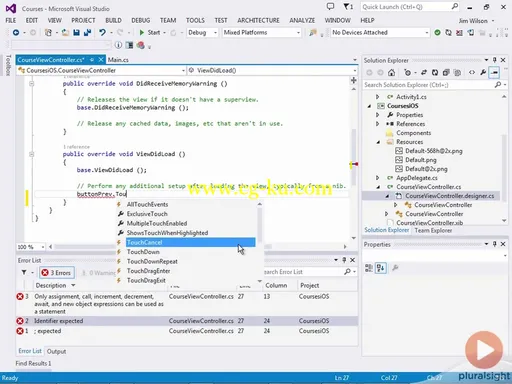Click the Home icon in Solution Explorer

click(x=391, y=72)
